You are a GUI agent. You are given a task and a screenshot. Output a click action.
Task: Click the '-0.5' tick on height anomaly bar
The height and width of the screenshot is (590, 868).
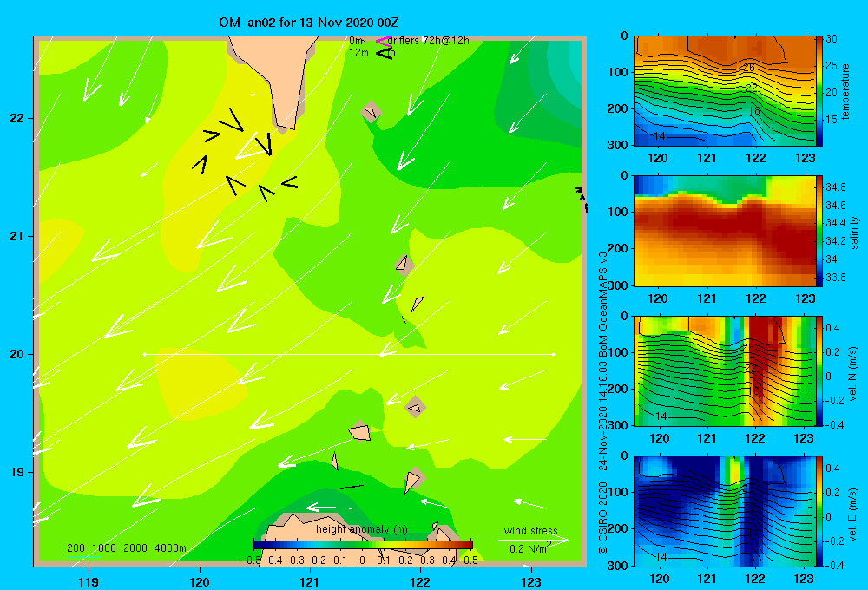click(x=252, y=560)
